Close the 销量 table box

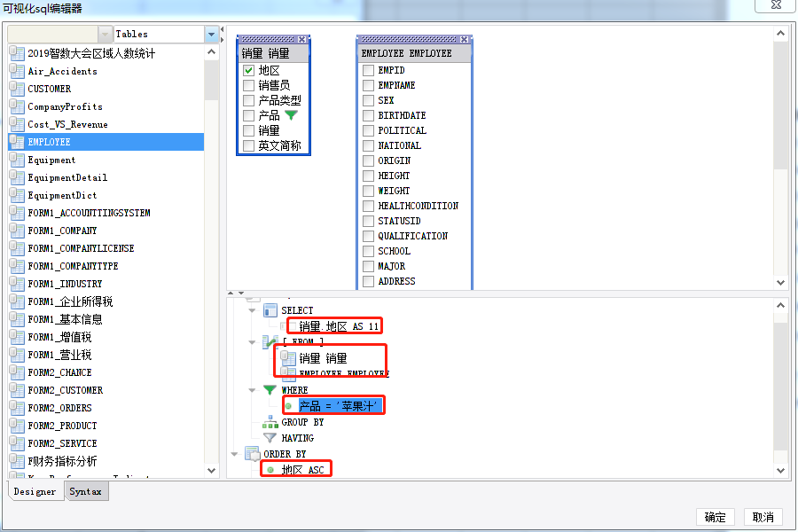[301, 39]
